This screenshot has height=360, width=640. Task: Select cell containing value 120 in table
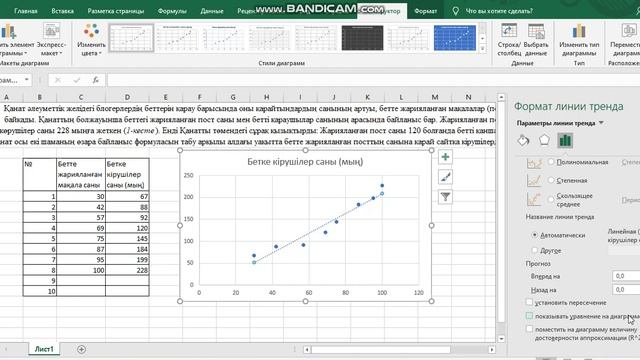pos(127,228)
